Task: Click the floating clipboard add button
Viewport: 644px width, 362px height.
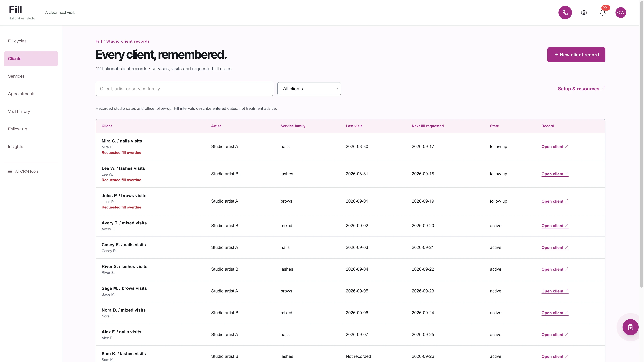Action: click(630, 327)
